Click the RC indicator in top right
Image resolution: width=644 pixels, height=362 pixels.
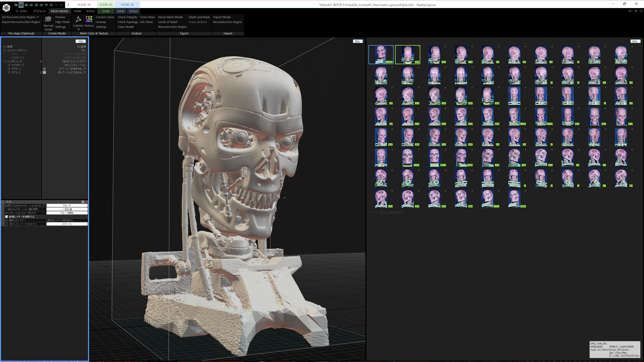tap(630, 11)
